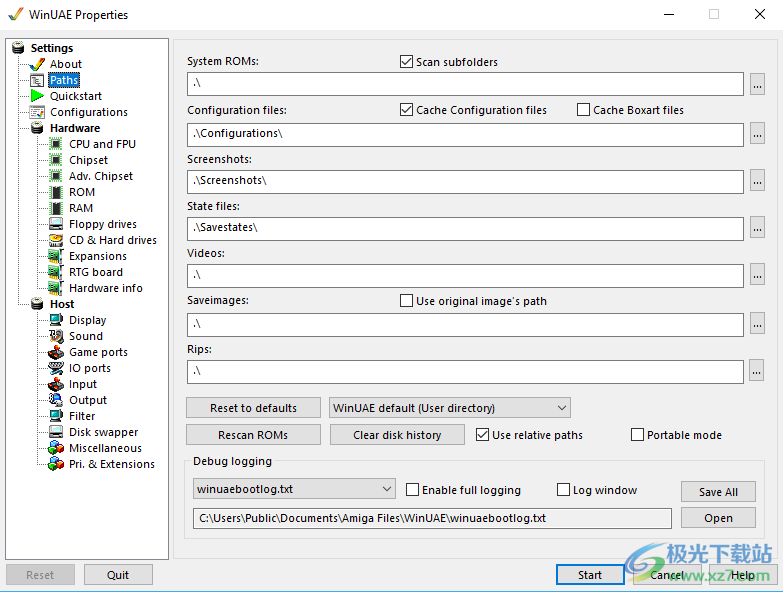Toggle Cache Configuration files checkbox
This screenshot has width=783, height=592.
pyautogui.click(x=406, y=110)
